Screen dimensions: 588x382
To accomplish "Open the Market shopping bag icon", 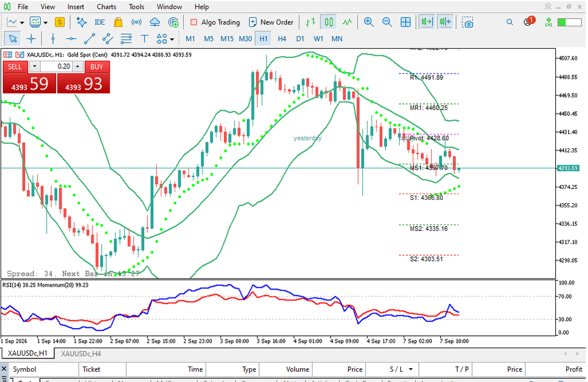I will [x=118, y=22].
